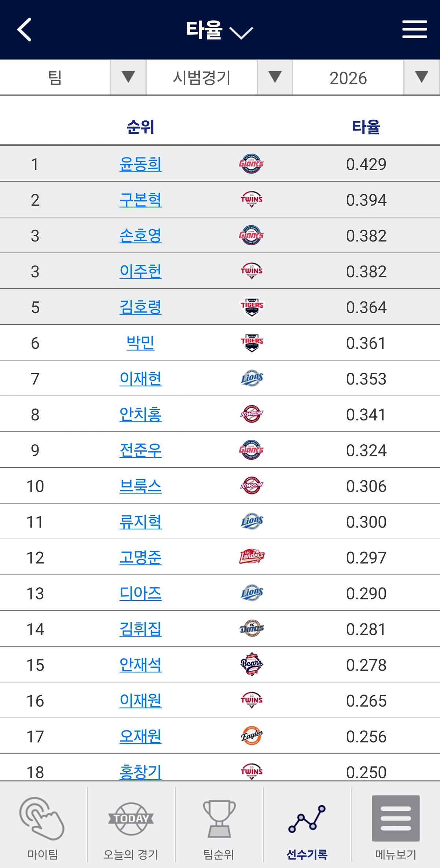Tap the back arrow icon

(25, 29)
